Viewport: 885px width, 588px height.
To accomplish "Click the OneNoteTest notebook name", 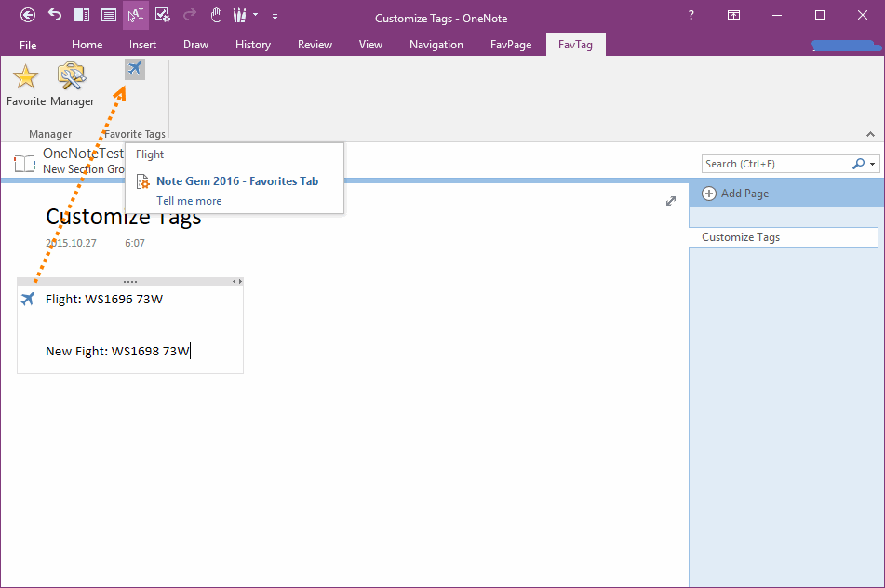I will (x=83, y=153).
